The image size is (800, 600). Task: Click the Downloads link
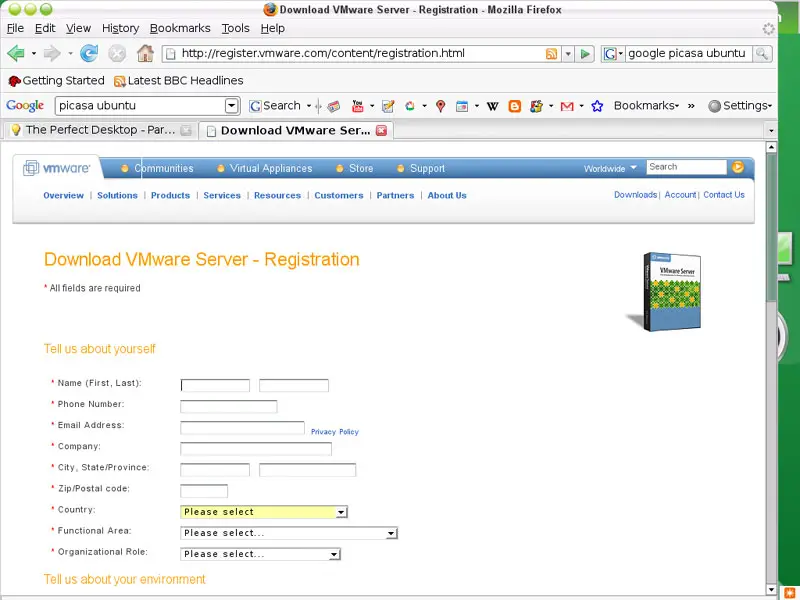pyautogui.click(x=635, y=195)
